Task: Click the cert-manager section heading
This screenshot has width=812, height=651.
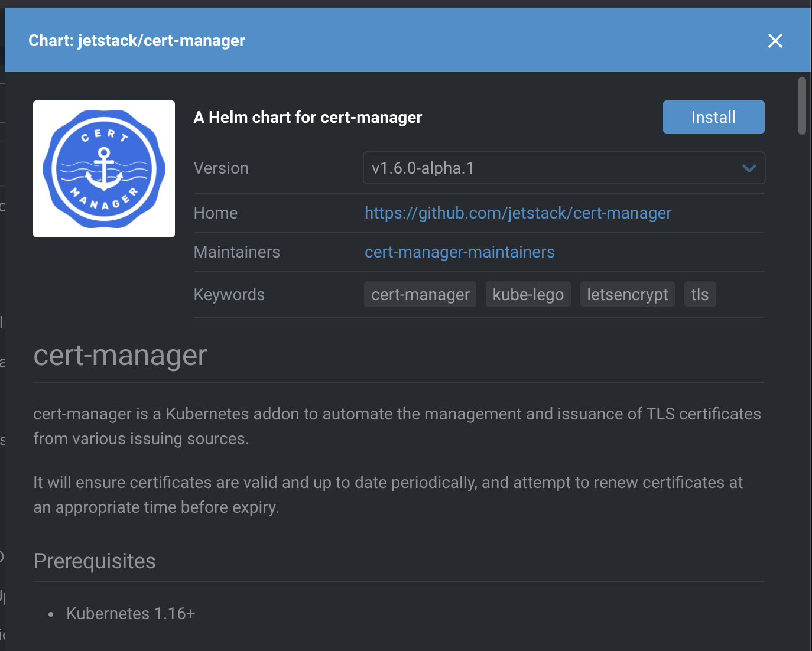Action: pyautogui.click(x=120, y=354)
